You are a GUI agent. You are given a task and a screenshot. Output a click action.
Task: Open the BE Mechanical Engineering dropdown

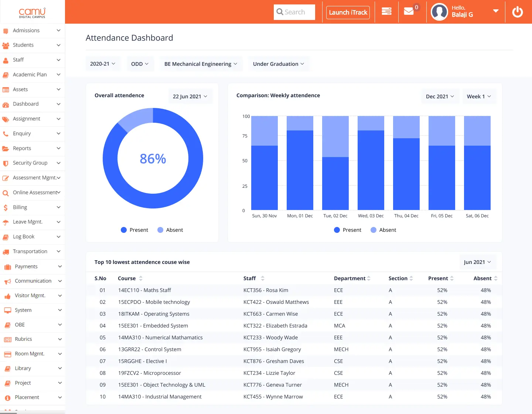201,64
